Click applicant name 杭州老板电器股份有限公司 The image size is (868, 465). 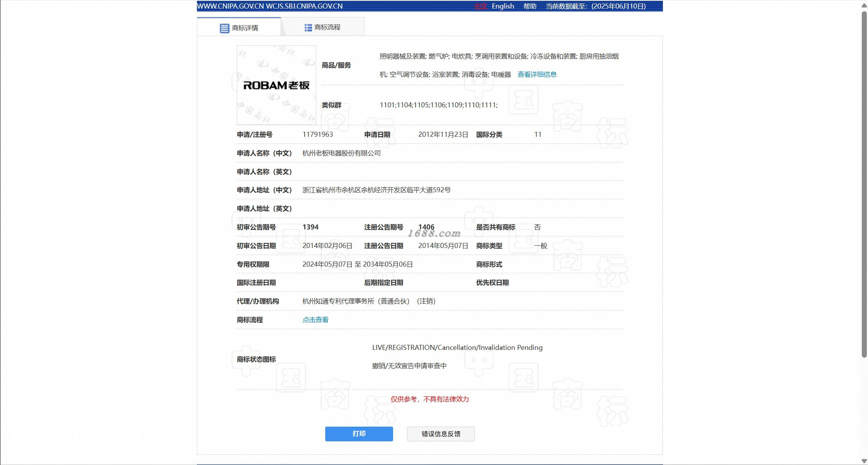(342, 153)
